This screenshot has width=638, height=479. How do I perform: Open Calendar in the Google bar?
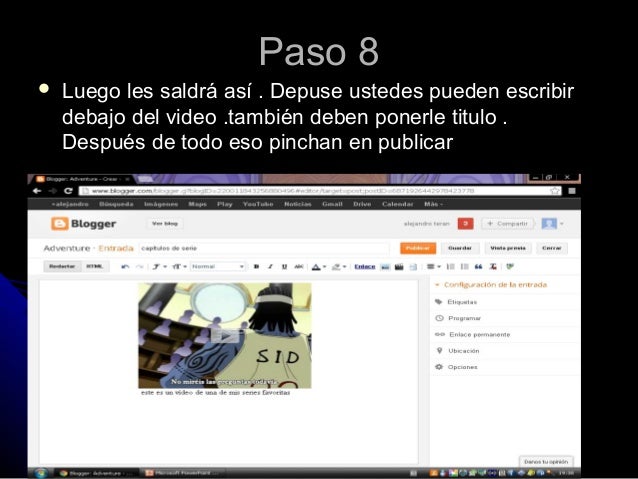(x=398, y=204)
